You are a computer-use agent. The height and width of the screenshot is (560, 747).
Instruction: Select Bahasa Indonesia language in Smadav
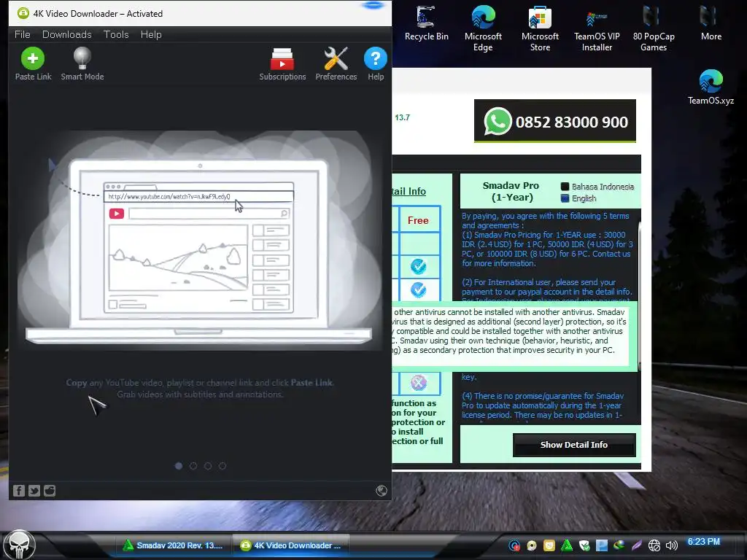point(597,187)
